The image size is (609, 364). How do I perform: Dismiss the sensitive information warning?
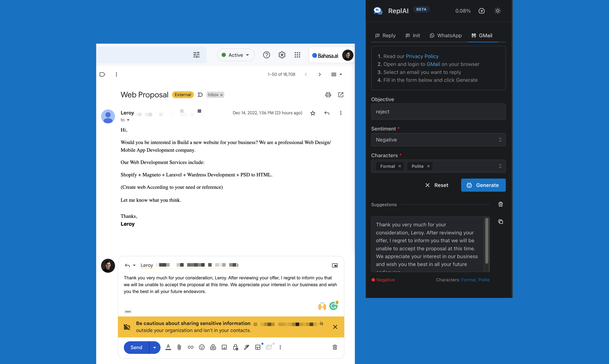[x=335, y=327]
